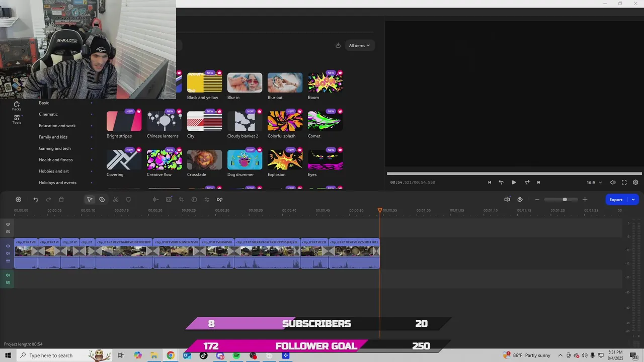This screenshot has width=644, height=362.
Task: Click the timeline zoom slider handle
Action: pyautogui.click(x=565, y=200)
